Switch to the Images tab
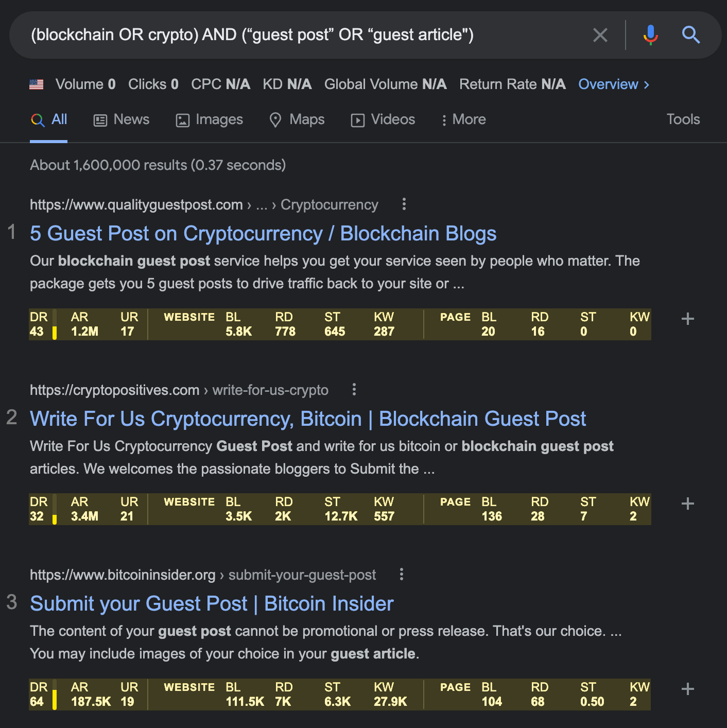Image resolution: width=727 pixels, height=728 pixels. 209,119
